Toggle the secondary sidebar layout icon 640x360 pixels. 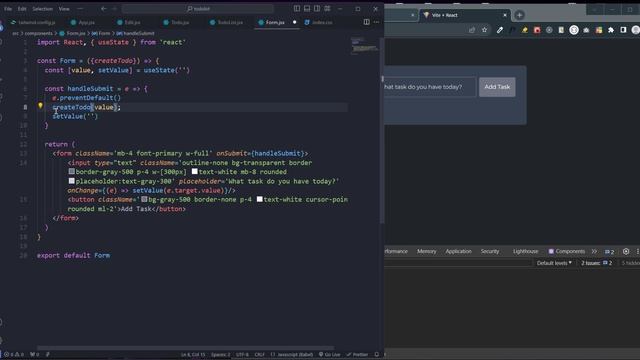317,9
